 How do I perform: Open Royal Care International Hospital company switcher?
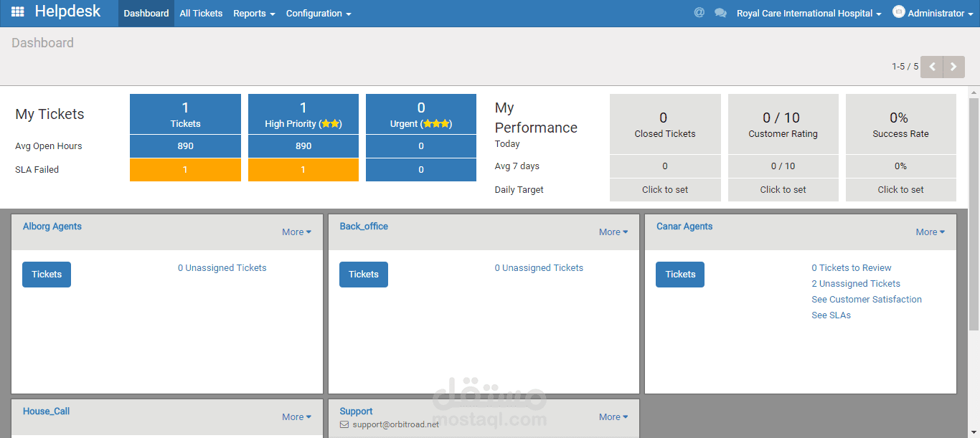coord(809,14)
